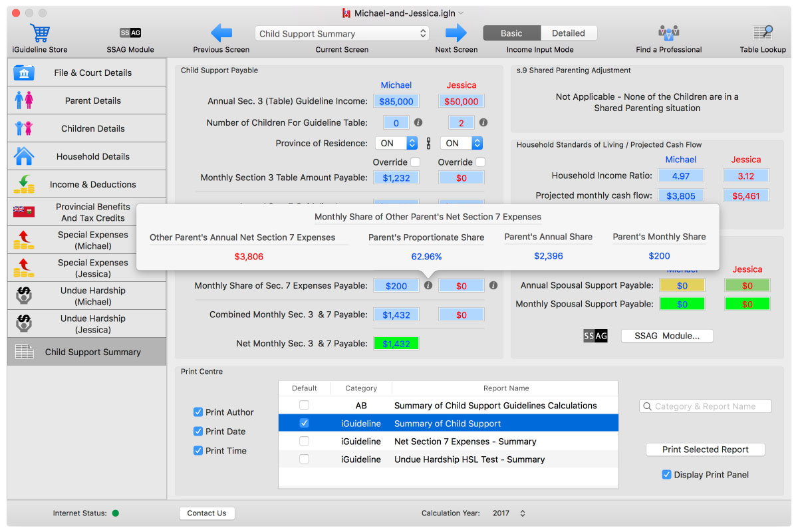This screenshot has width=798, height=532.
Task: Click the green Jessica Monthly Spousal Support field
Action: 747,304
